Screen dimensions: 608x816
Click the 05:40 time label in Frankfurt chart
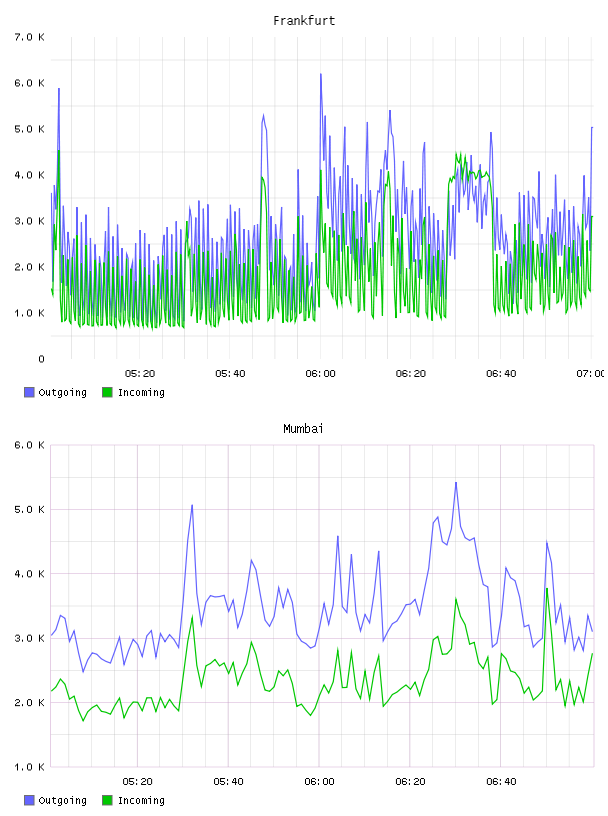click(x=230, y=374)
